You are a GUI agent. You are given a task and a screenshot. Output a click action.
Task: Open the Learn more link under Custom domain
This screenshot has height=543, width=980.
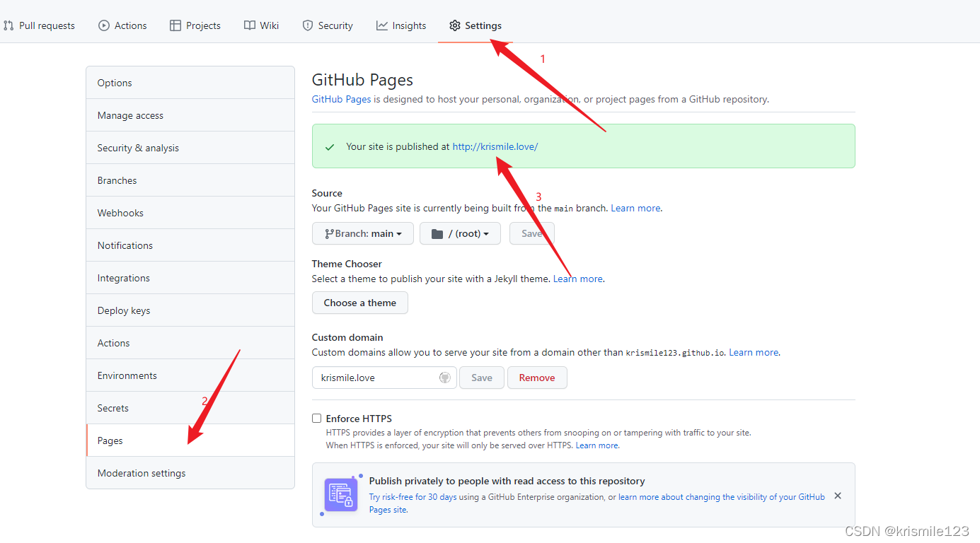coord(754,352)
